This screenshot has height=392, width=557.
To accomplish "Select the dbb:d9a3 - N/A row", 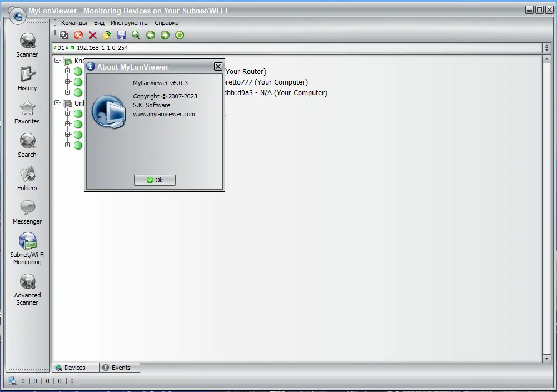I will coord(276,93).
